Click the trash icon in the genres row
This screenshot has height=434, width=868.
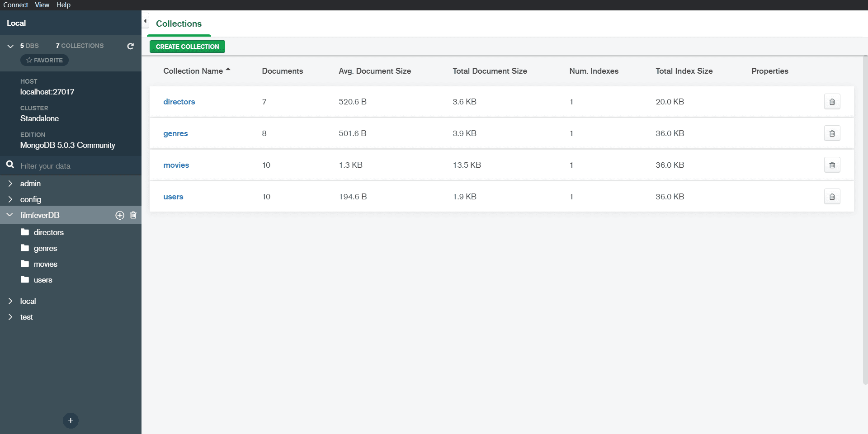(x=832, y=133)
